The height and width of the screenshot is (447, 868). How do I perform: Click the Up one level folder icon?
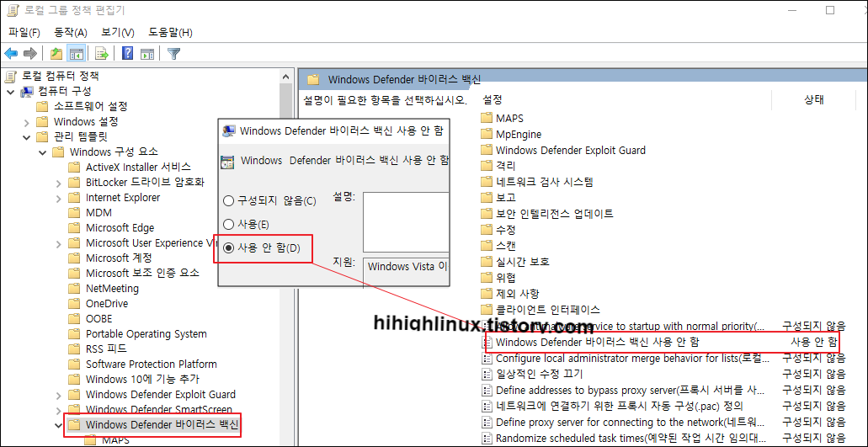pyautogui.click(x=56, y=54)
